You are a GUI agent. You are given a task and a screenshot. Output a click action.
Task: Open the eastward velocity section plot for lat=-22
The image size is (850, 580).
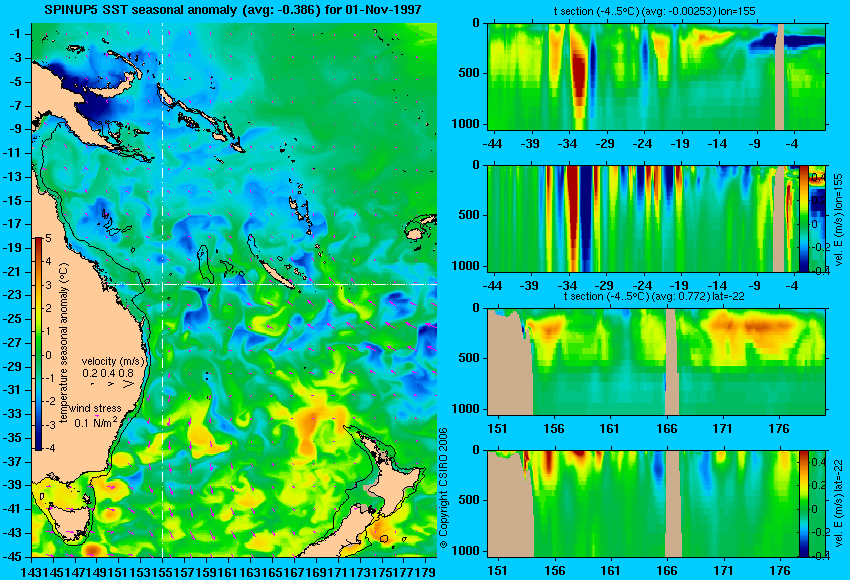click(643, 504)
